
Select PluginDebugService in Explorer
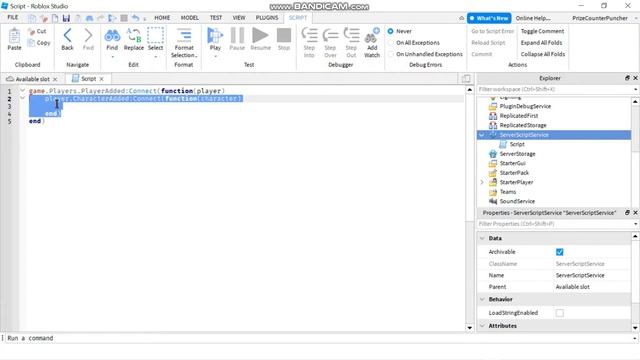[525, 106]
